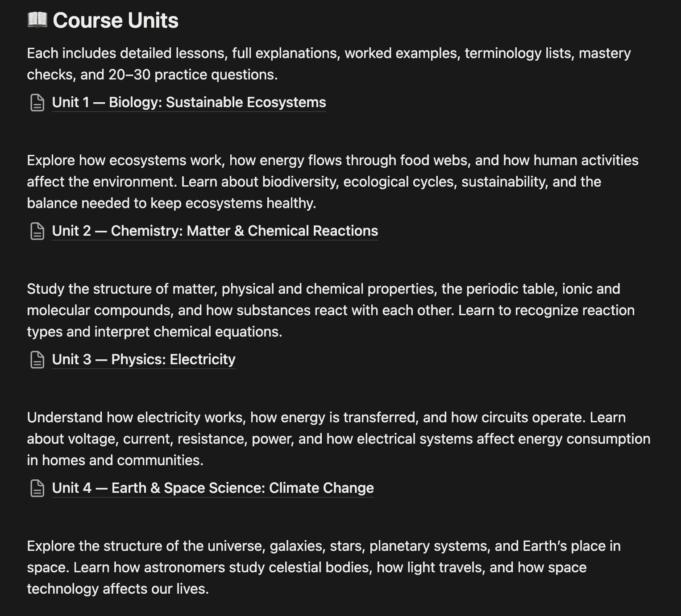Open Unit 2 — Chemistry: Matter & Chemical Reactions
Viewport: 681px width, 616px height.
[x=215, y=231]
